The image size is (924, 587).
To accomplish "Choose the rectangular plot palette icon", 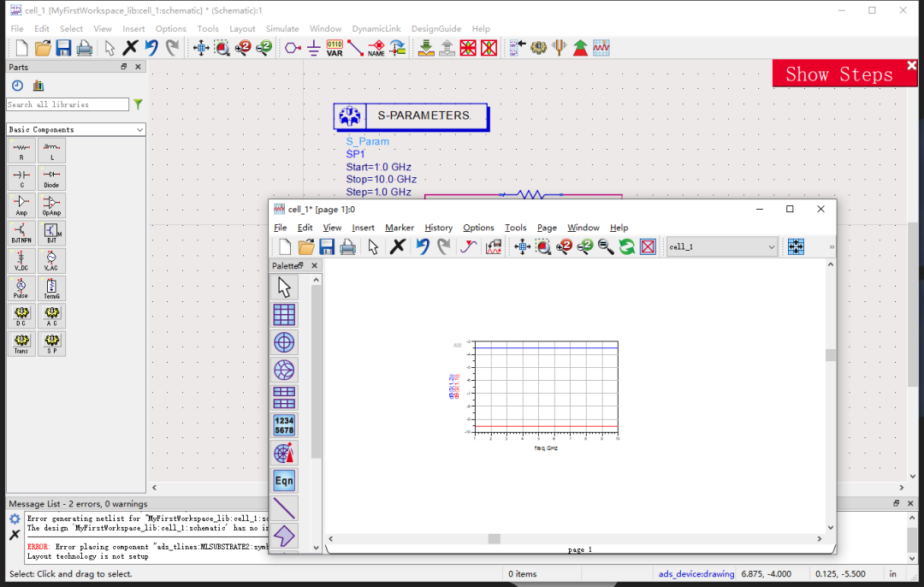I will pos(284,315).
